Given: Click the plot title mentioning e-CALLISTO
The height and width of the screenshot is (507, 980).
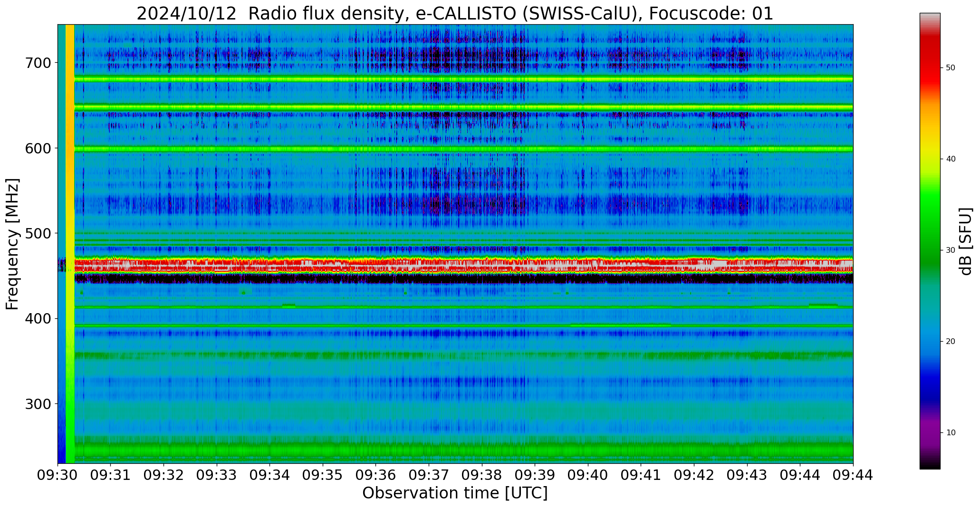Looking at the screenshot, I should [455, 13].
